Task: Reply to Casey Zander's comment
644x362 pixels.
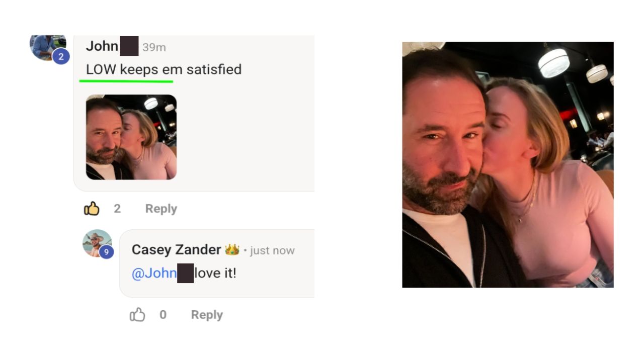Action: (x=207, y=315)
